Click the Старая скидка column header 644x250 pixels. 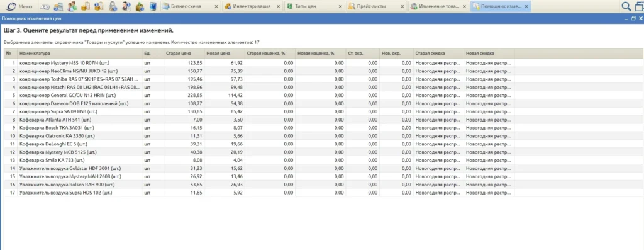coord(438,54)
